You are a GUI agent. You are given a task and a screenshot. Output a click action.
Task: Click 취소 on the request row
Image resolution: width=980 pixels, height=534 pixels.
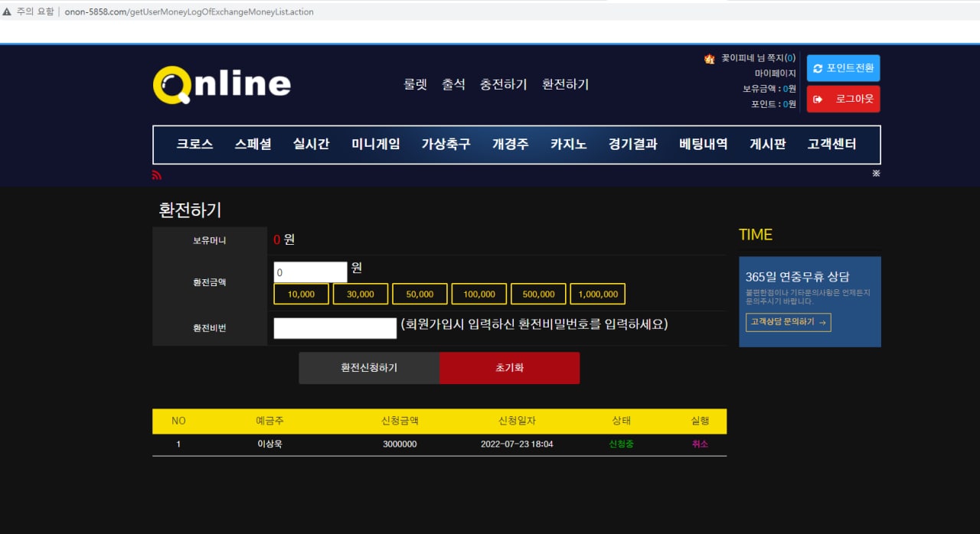tap(700, 444)
